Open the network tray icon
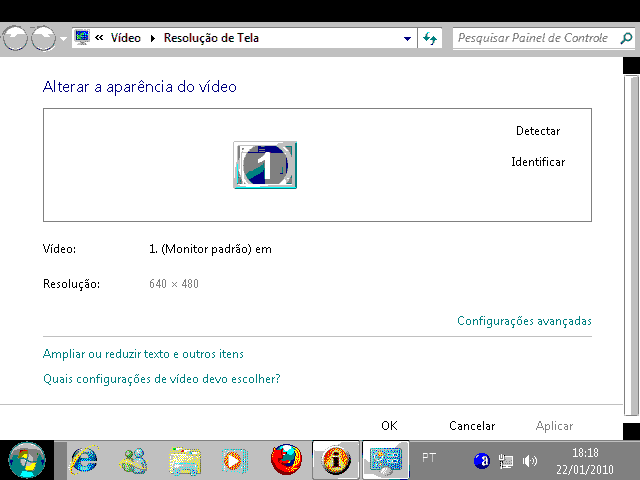The width and height of the screenshot is (640, 480). [506, 461]
